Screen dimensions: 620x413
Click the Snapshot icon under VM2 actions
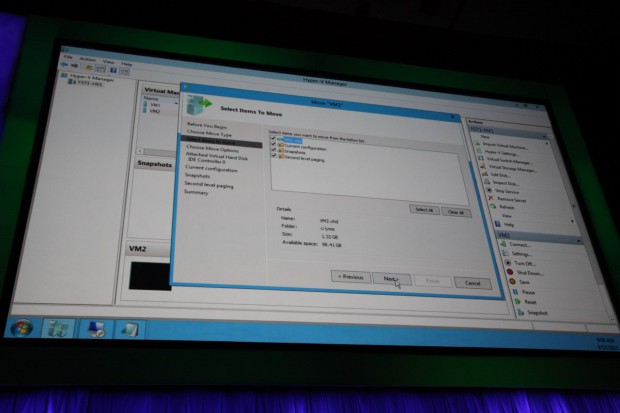point(520,312)
